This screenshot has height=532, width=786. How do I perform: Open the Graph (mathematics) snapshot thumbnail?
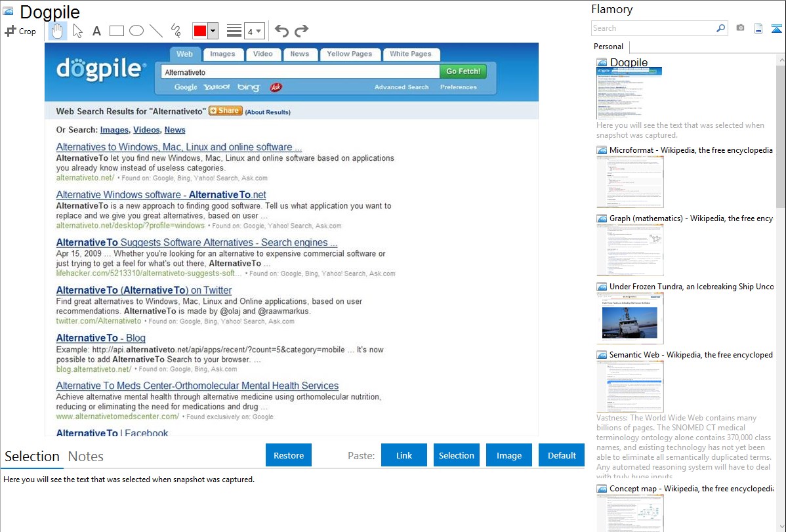pyautogui.click(x=630, y=250)
